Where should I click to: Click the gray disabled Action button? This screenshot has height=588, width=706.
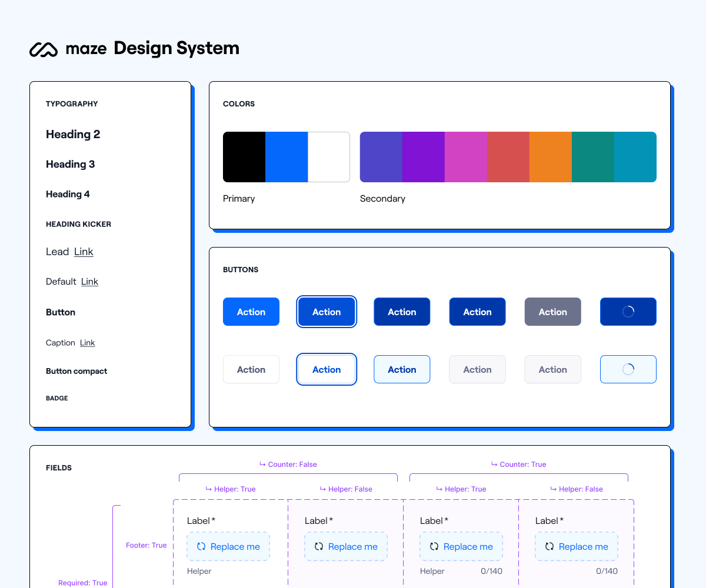(552, 311)
